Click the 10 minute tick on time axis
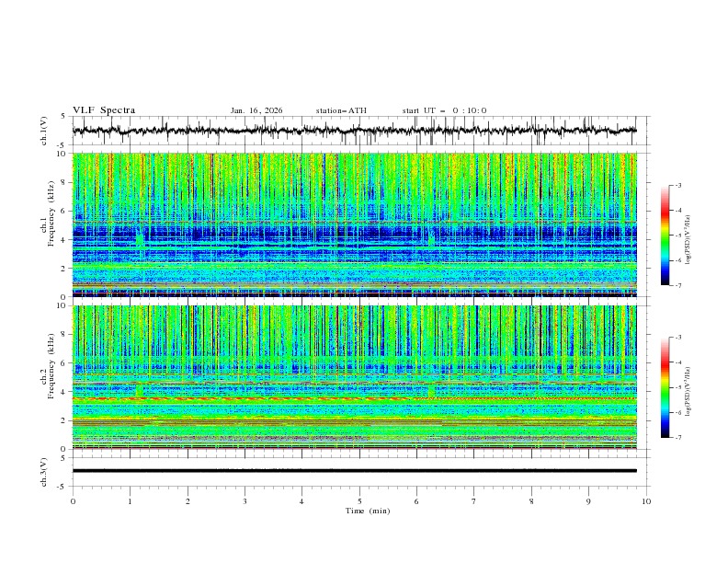728x563 pixels. tap(646, 501)
